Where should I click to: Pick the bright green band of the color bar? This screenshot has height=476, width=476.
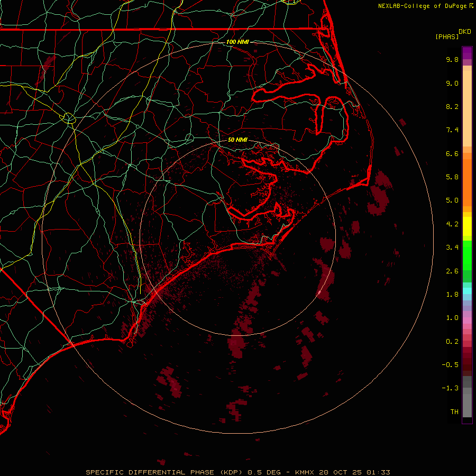(467, 255)
